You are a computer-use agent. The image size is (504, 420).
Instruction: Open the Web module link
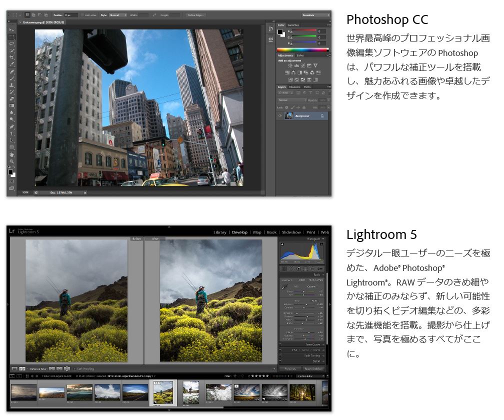pos(324,232)
